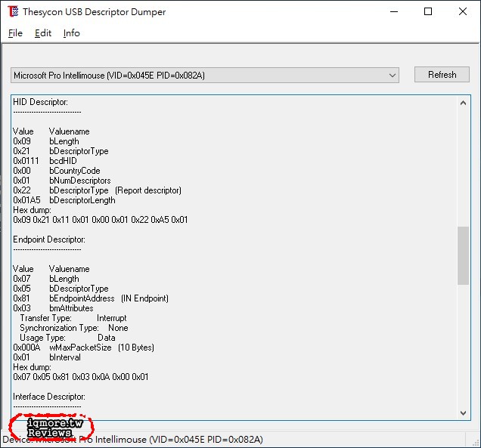Viewport: 481px width, 448px height.
Task: Click the '0x000A' value
Action: click(x=26, y=348)
